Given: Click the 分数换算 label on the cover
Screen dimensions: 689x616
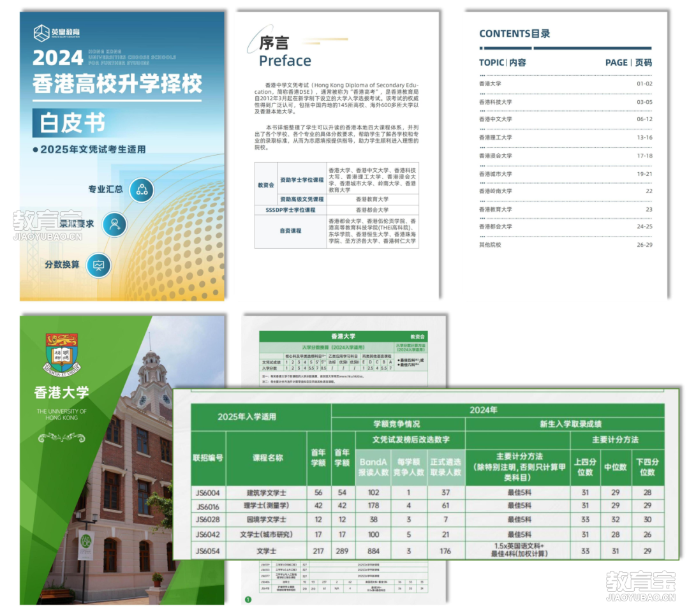Looking at the screenshot, I should (62, 265).
